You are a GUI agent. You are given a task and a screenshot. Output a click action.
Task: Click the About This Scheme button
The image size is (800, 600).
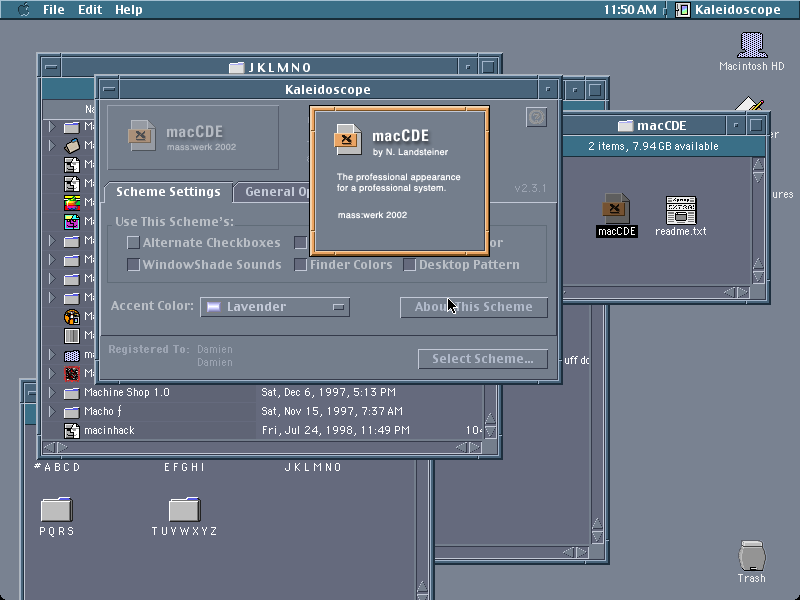pos(473,307)
